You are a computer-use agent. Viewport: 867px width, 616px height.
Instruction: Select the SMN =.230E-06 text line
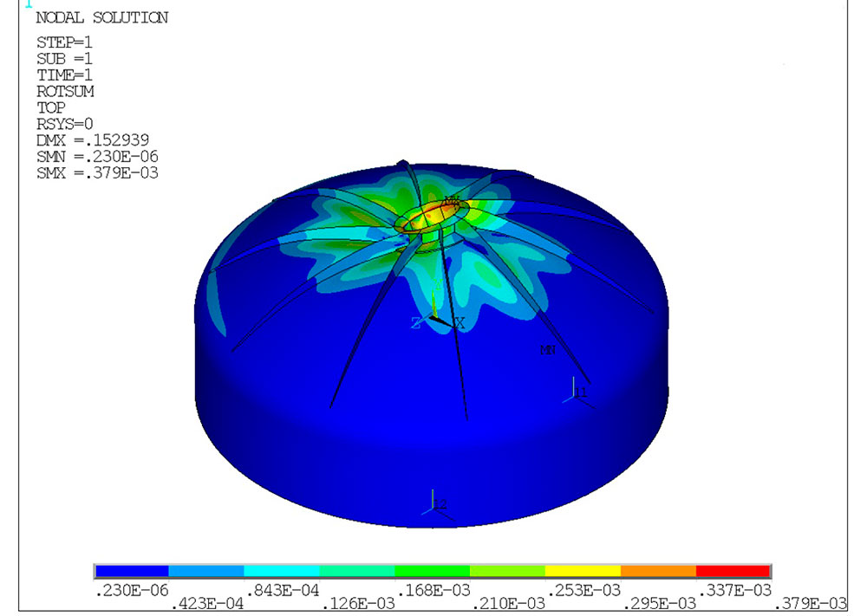pos(97,156)
